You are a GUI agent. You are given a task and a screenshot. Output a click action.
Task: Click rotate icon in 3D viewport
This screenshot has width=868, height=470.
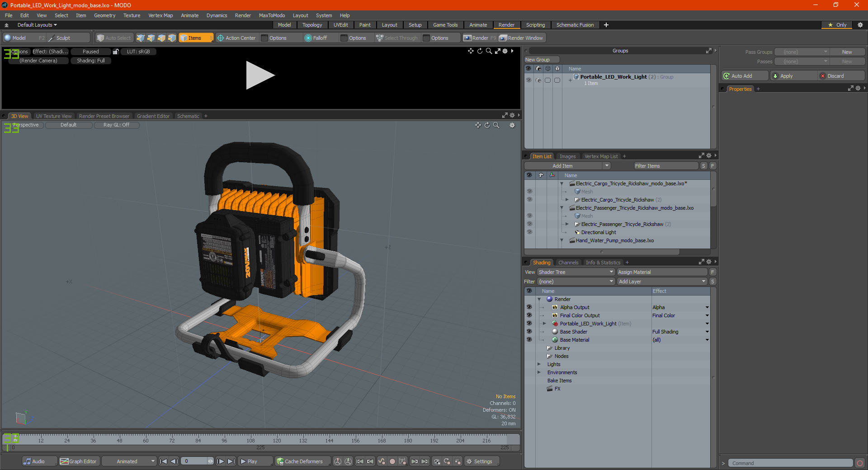[x=487, y=125]
